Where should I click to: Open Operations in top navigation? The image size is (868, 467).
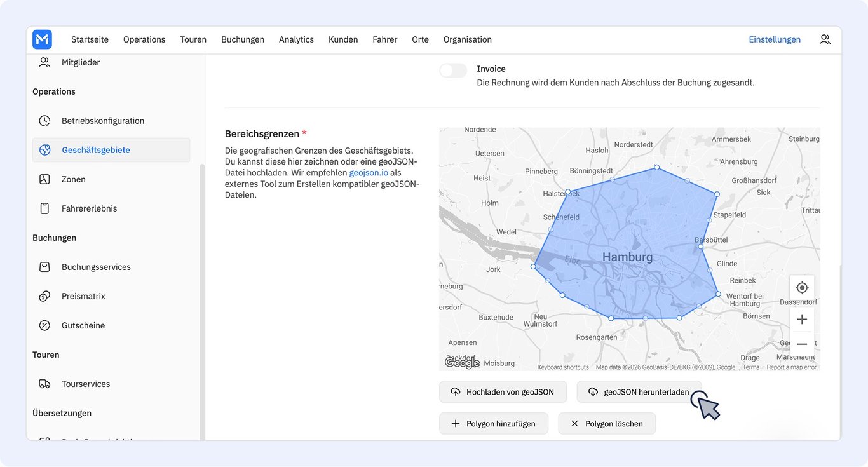144,39
